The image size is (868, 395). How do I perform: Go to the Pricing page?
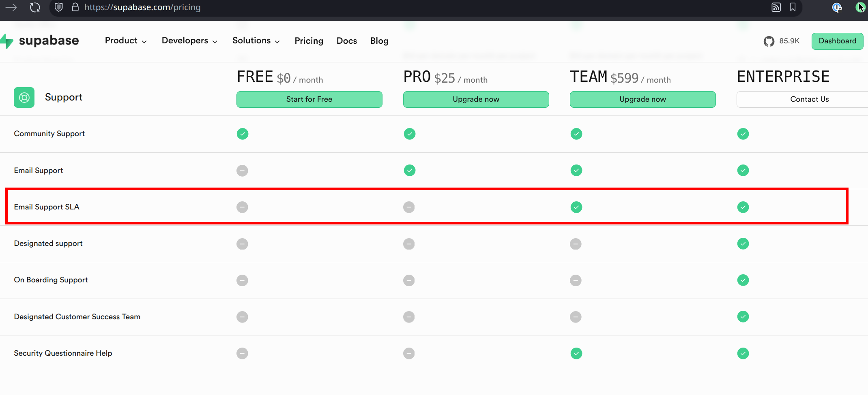(x=309, y=41)
